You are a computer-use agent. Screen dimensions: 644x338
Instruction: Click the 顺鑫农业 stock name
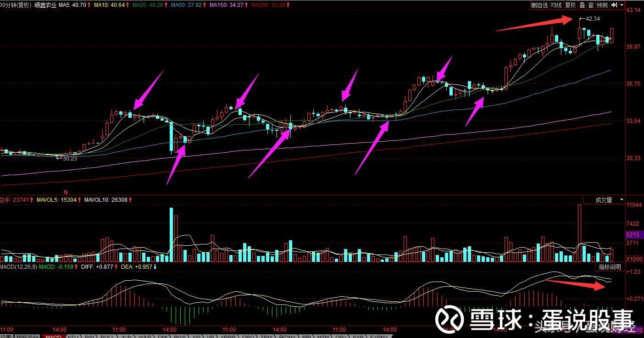(45, 5)
